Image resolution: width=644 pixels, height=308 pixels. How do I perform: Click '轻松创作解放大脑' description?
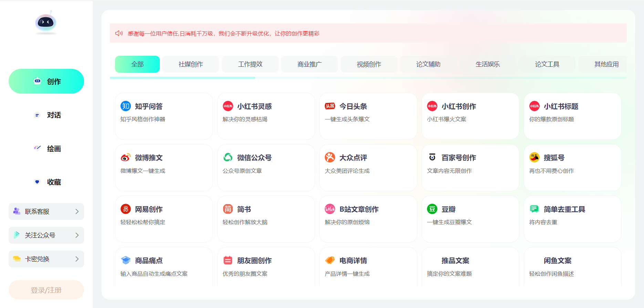pyautogui.click(x=245, y=222)
